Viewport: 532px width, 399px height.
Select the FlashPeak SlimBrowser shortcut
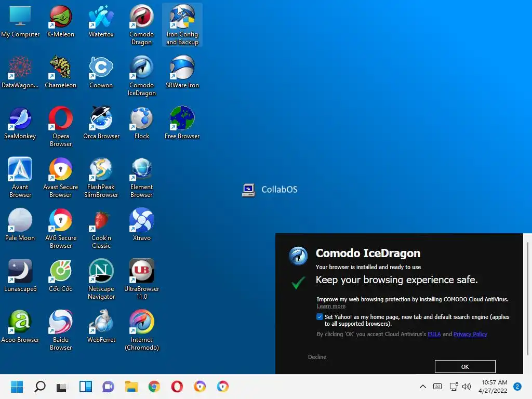[101, 178]
